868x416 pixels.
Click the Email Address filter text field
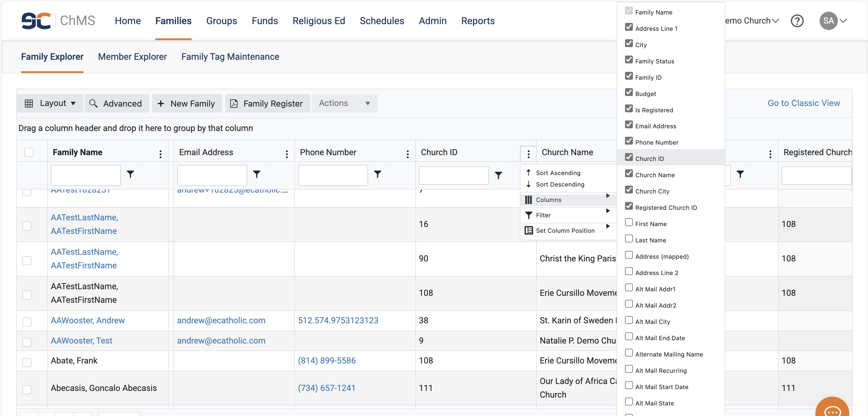click(x=212, y=175)
